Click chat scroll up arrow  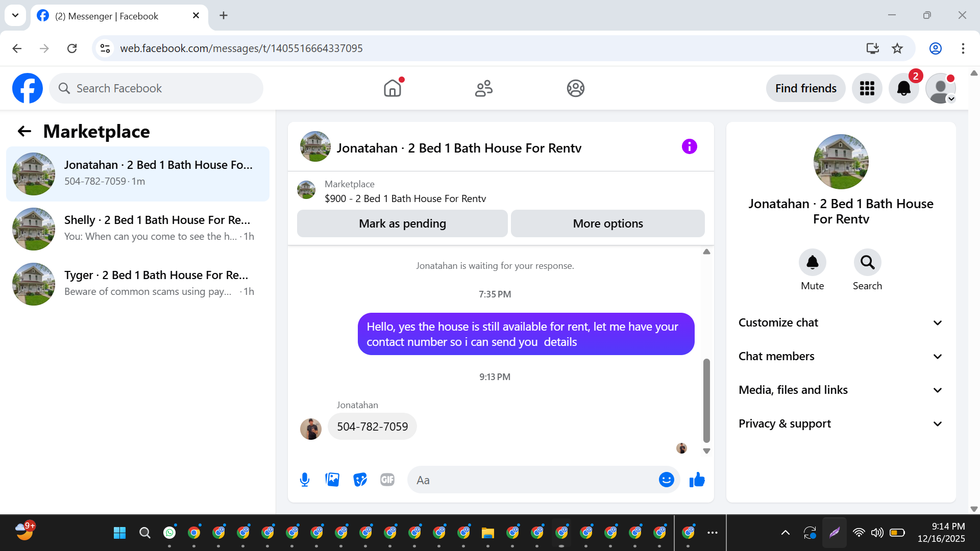706,252
